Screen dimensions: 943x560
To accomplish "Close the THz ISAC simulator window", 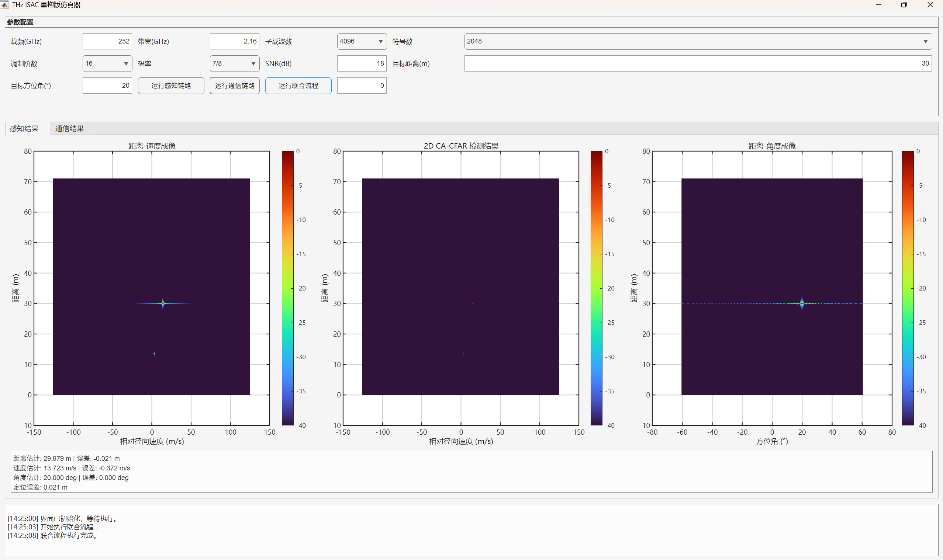I will 930,4.
